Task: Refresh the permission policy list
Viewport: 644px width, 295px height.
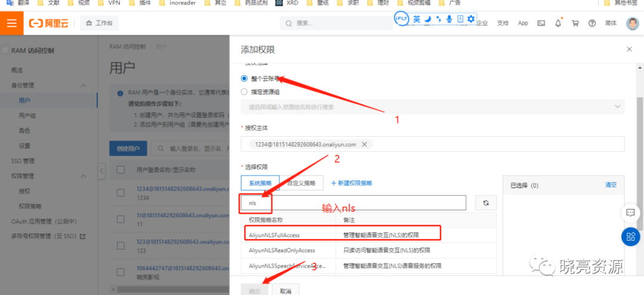Action: pyautogui.click(x=486, y=203)
